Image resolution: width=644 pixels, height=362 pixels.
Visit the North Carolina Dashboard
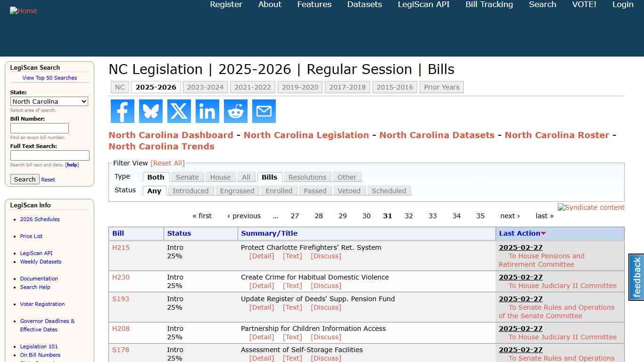[x=171, y=135]
